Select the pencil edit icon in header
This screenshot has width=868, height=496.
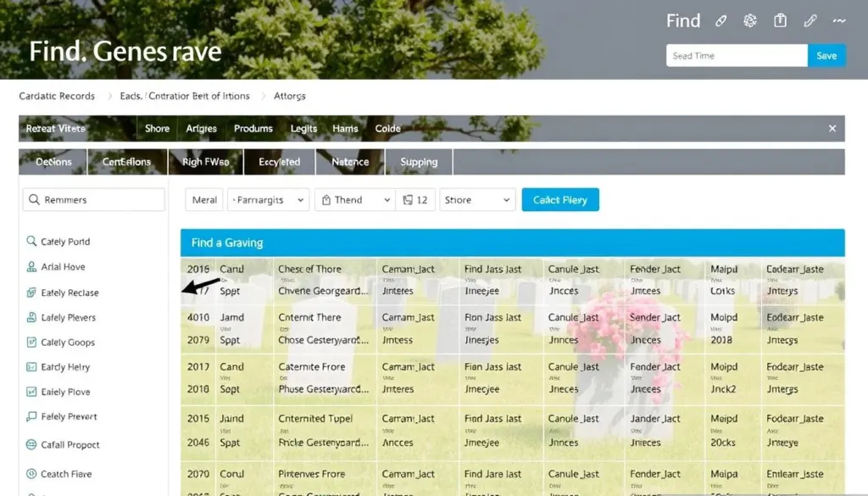pos(810,21)
